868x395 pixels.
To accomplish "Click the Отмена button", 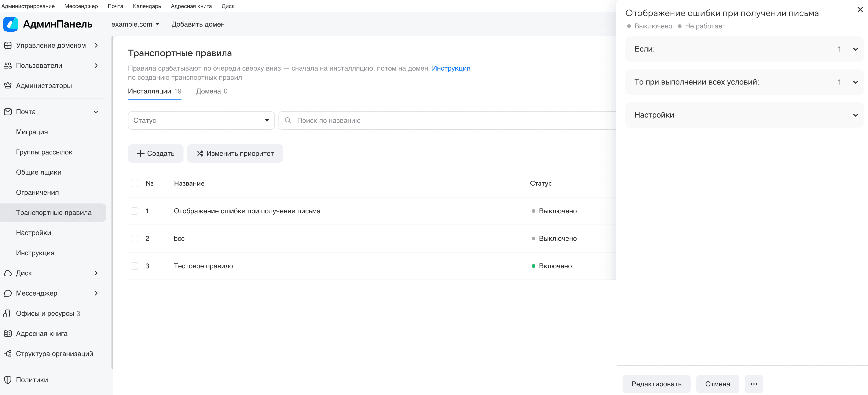I will click(x=717, y=384).
